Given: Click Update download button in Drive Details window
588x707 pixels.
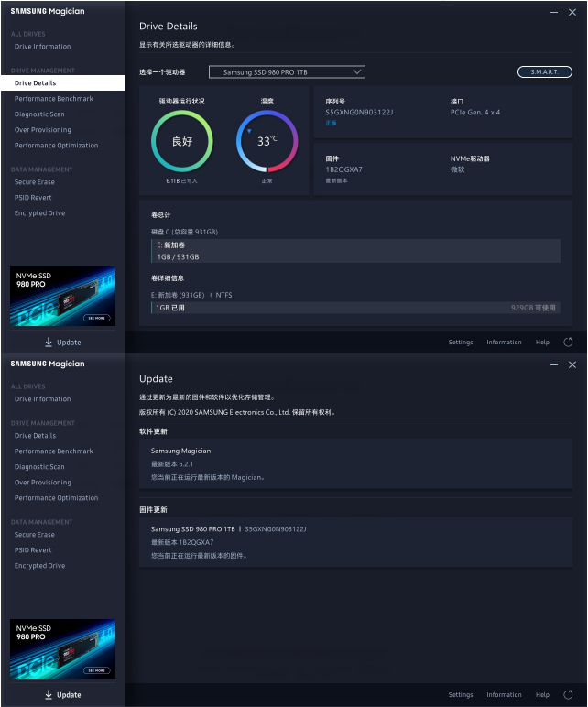Looking at the screenshot, I should [62, 343].
